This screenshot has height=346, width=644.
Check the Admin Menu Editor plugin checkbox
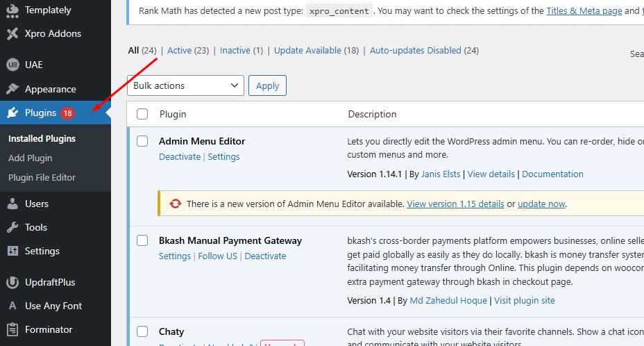point(142,141)
